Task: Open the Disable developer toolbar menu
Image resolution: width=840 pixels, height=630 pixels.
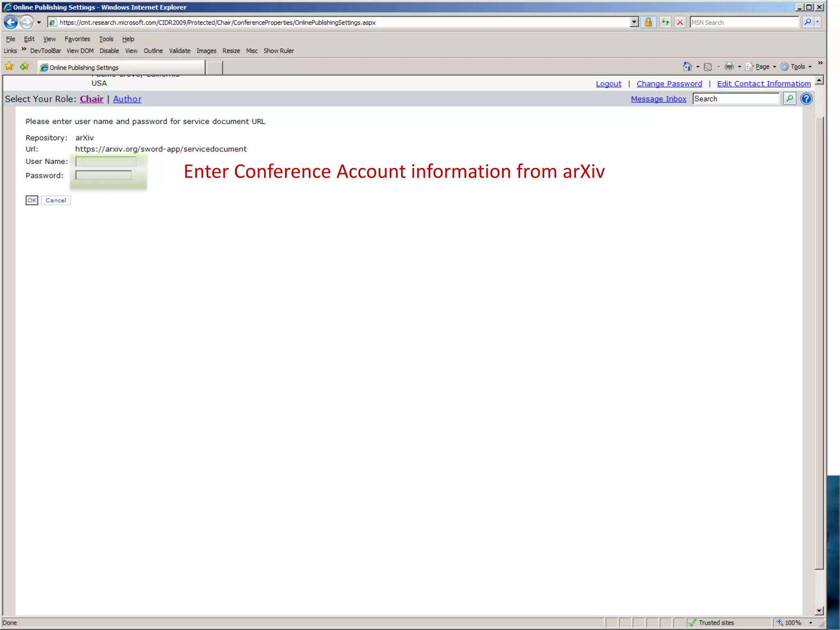Action: tap(109, 51)
